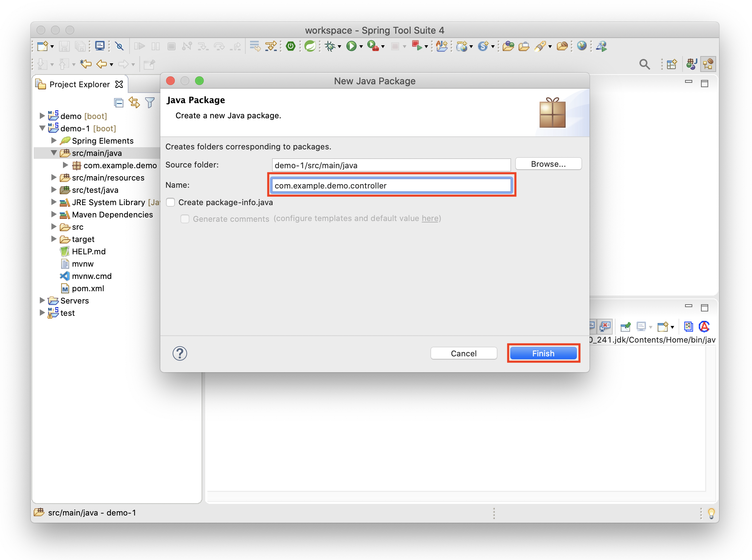
Task: Collapse the src/main/java folder
Action: coord(54,153)
